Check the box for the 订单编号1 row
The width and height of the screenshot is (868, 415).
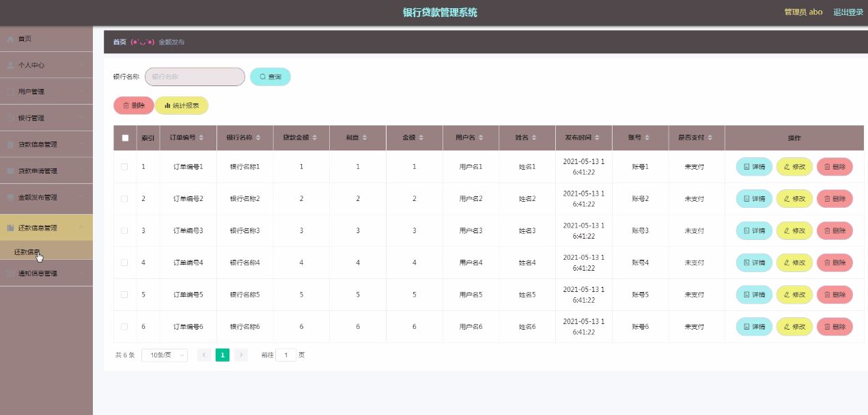(x=124, y=167)
